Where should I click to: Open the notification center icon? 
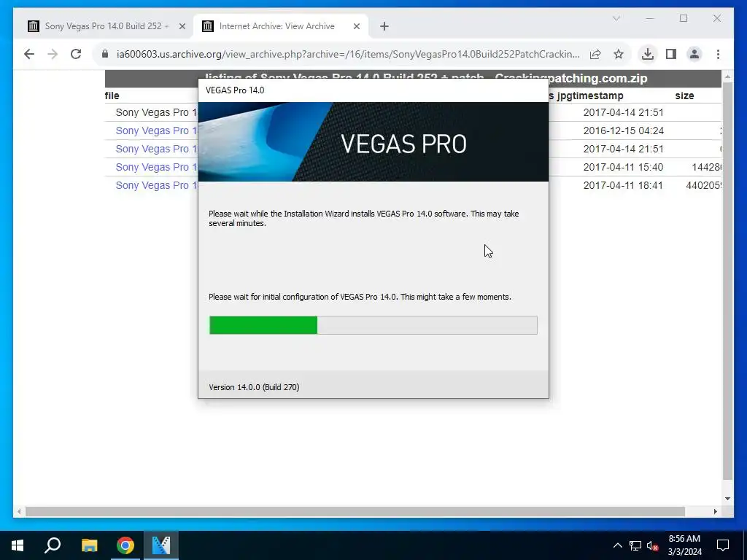(x=723, y=545)
